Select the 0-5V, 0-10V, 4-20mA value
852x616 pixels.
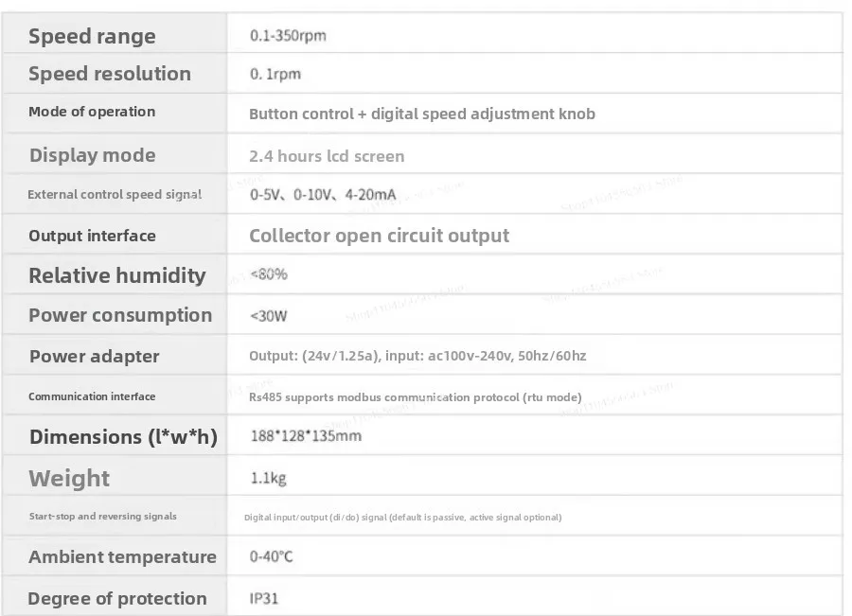[323, 195]
